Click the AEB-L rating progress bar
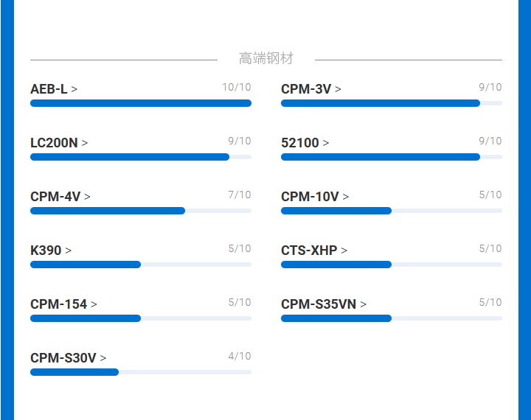The height and width of the screenshot is (420, 531). tap(141, 103)
